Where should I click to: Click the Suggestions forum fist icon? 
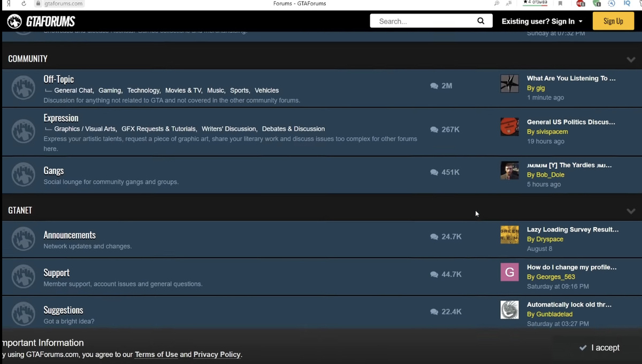click(x=23, y=314)
